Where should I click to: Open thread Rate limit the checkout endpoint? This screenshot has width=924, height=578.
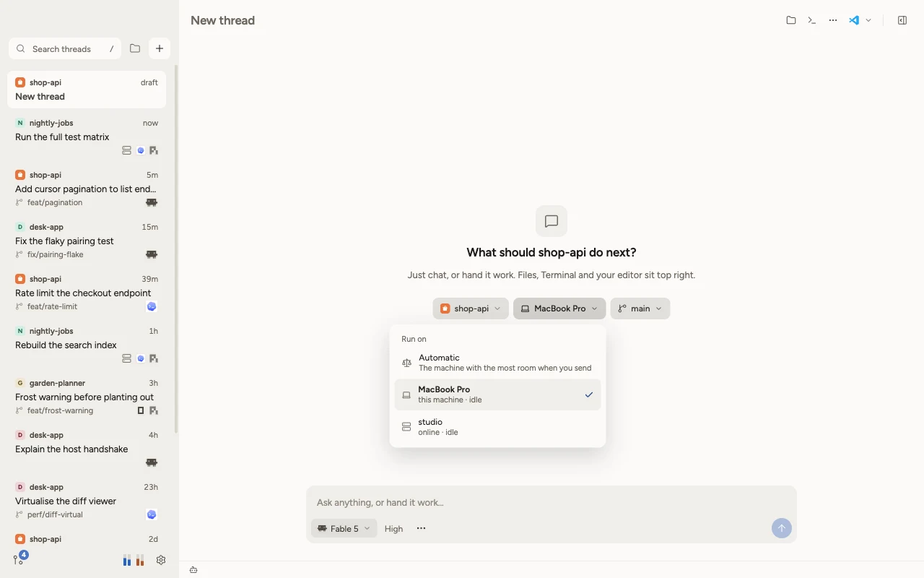[87, 293]
